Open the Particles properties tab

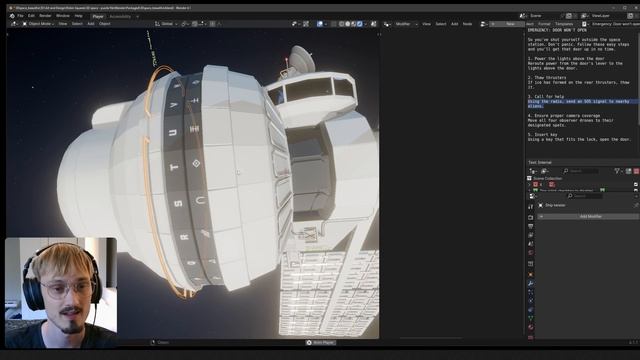531,292
